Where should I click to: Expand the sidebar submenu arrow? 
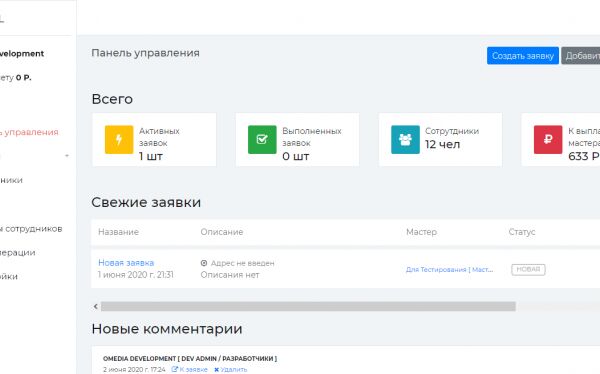[67, 156]
